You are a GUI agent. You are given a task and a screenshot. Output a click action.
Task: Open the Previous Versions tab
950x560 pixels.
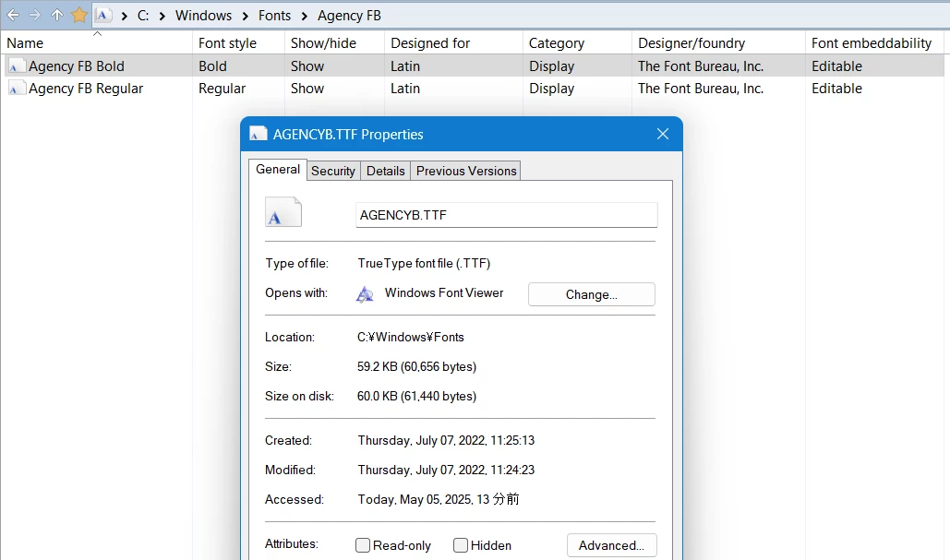pos(466,172)
